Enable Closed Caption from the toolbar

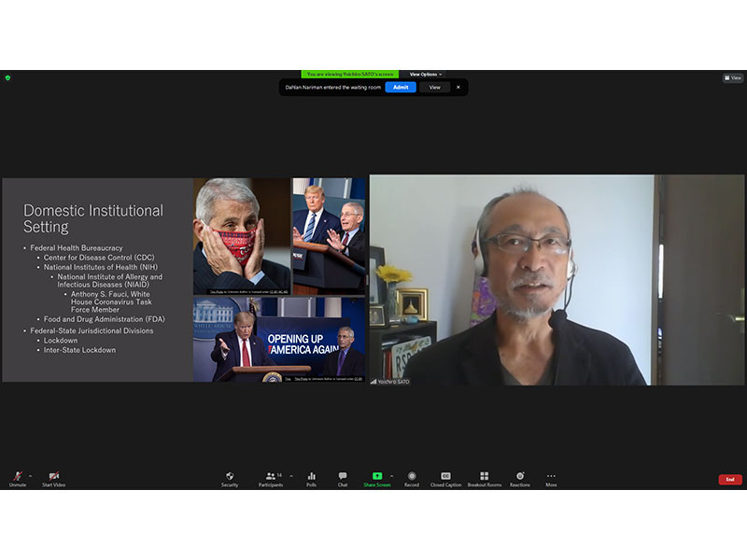pyautogui.click(x=445, y=477)
